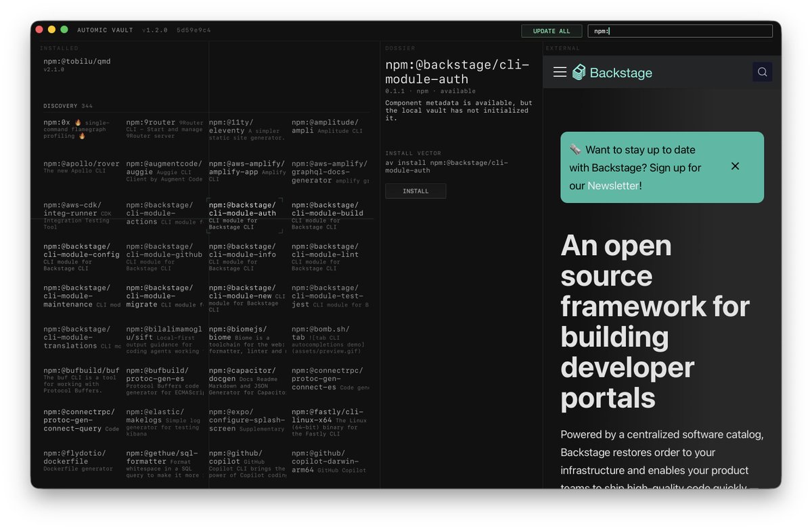Open the Newsletter link
The height and width of the screenshot is (529, 812).
[x=613, y=185]
